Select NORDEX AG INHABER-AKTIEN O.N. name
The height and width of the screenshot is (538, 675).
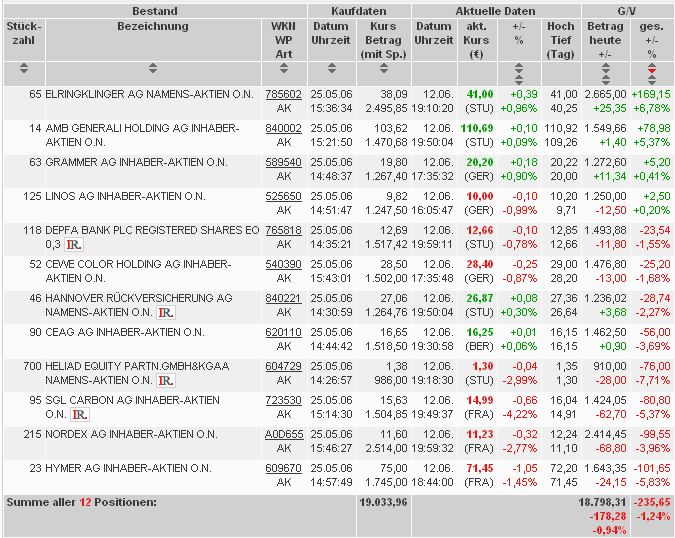tap(131, 434)
